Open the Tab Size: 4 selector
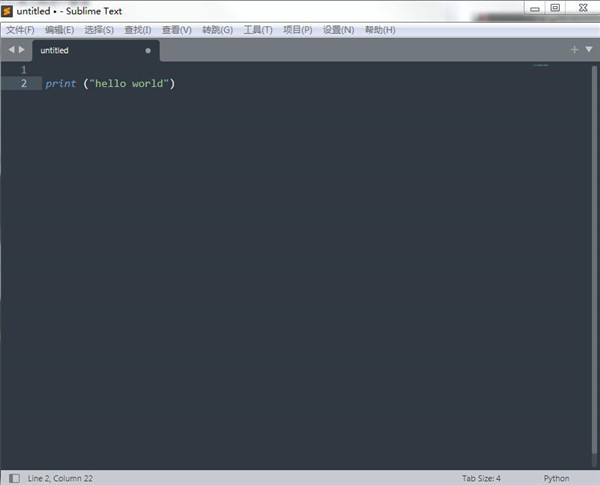 pos(481,478)
